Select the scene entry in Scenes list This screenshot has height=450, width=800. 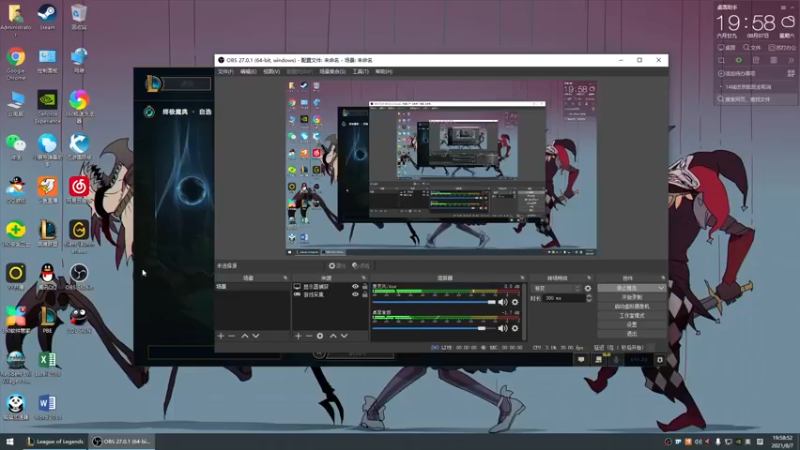coord(253,287)
